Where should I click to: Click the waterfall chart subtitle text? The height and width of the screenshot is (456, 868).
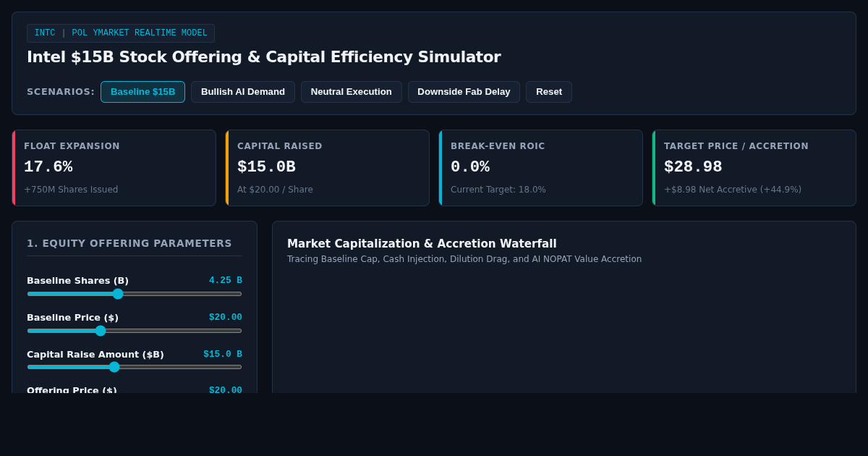tap(464, 259)
